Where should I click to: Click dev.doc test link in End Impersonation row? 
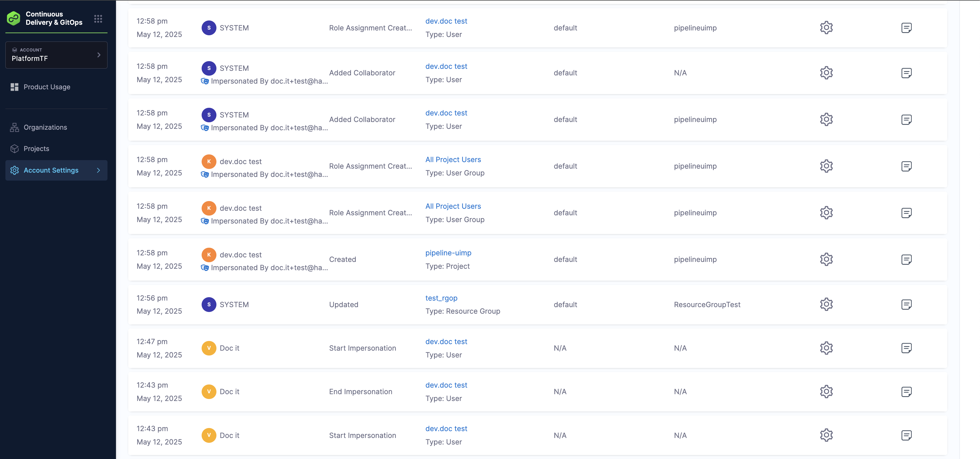click(x=446, y=385)
